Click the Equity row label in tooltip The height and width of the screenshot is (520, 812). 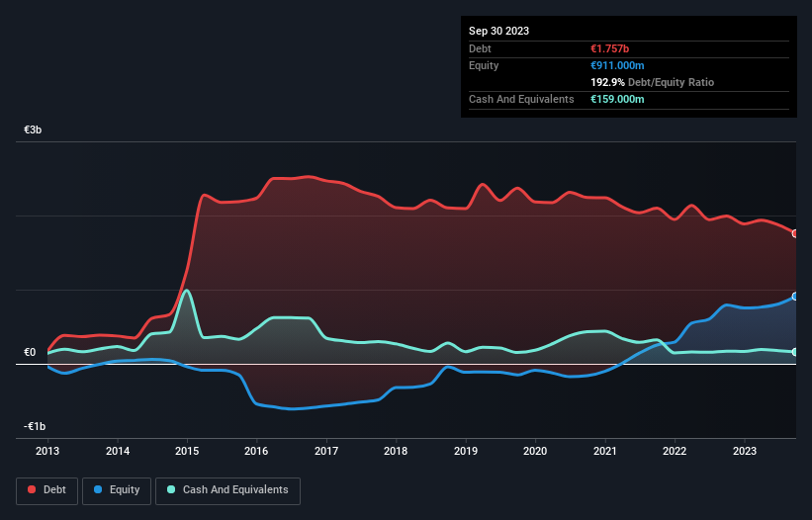[x=484, y=65]
